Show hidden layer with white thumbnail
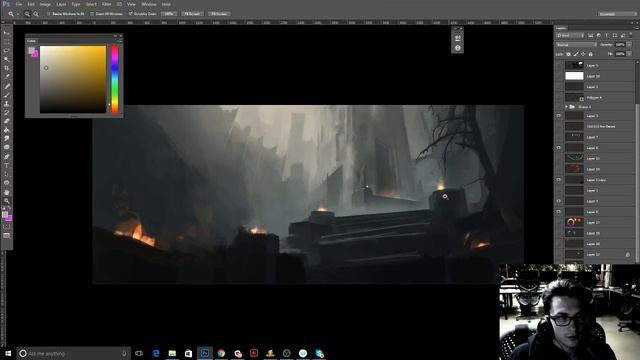This screenshot has height=360, width=640. tap(559, 76)
